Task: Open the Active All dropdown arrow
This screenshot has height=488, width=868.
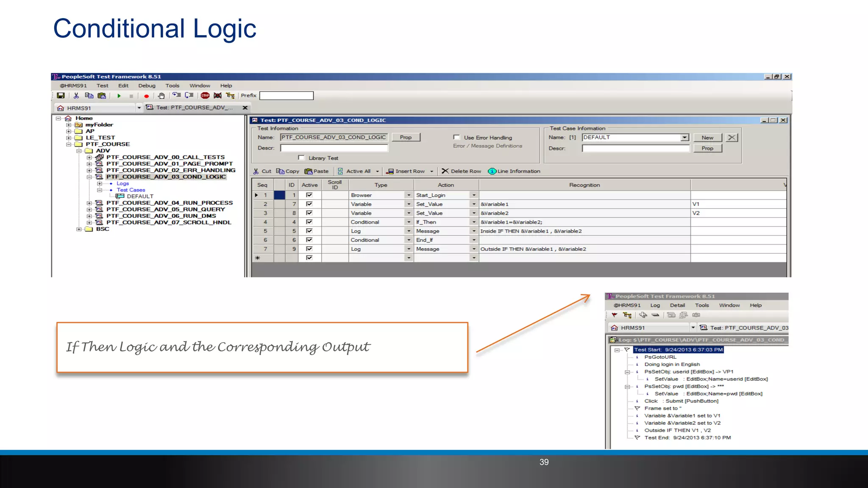Action: (377, 172)
